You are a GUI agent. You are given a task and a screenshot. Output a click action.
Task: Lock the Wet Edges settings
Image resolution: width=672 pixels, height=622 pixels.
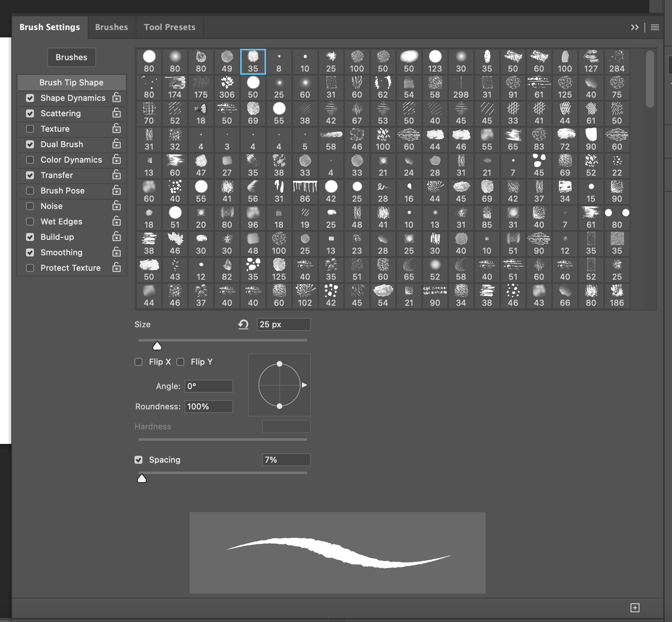[117, 222]
